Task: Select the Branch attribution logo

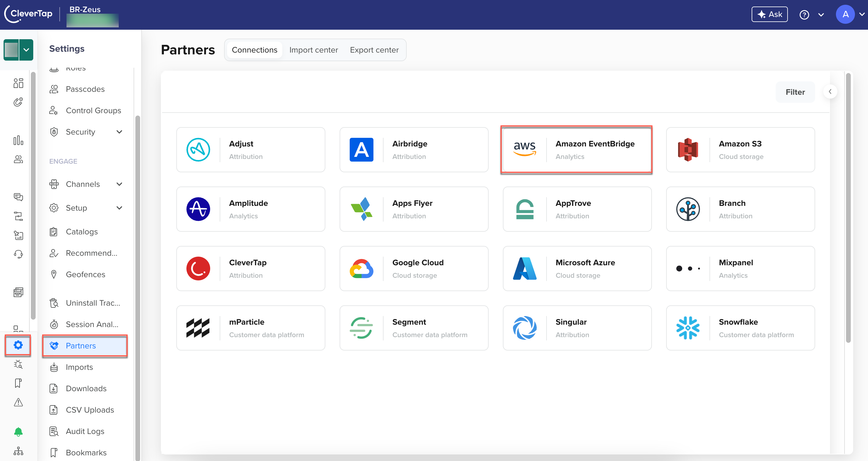Action: [688, 209]
